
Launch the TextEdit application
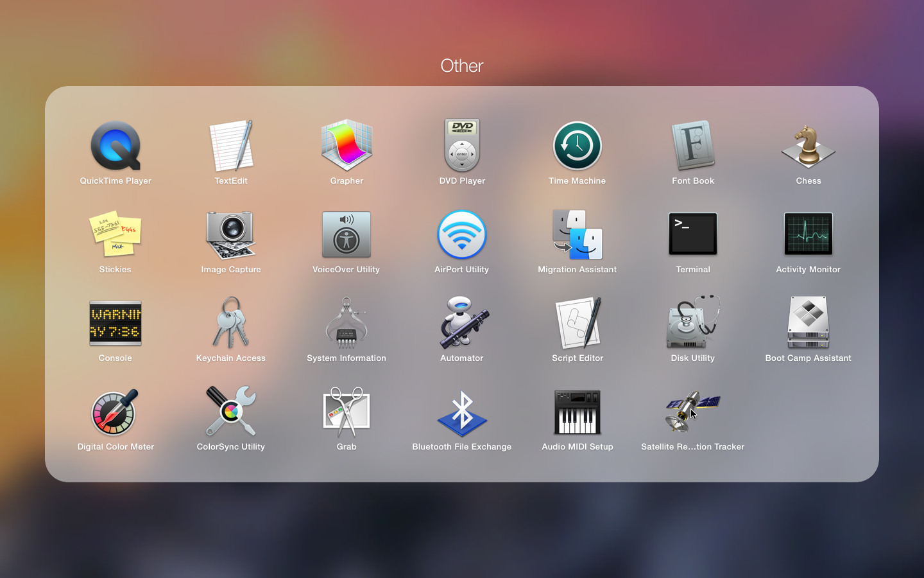[x=231, y=146]
